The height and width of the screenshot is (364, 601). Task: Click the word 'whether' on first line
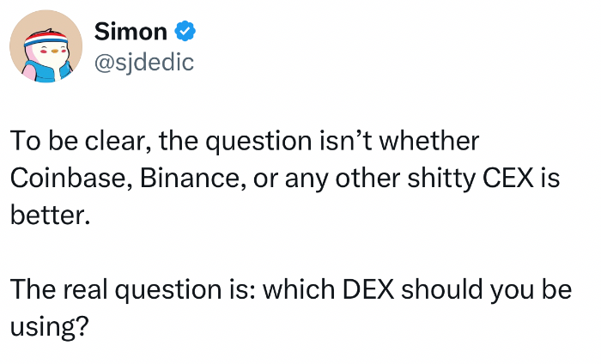click(x=429, y=141)
